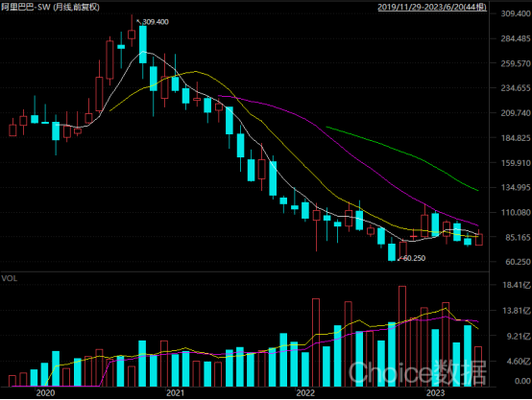The image size is (532, 400).
Task: Click the 2020 year axis label
Action: (x=45, y=393)
